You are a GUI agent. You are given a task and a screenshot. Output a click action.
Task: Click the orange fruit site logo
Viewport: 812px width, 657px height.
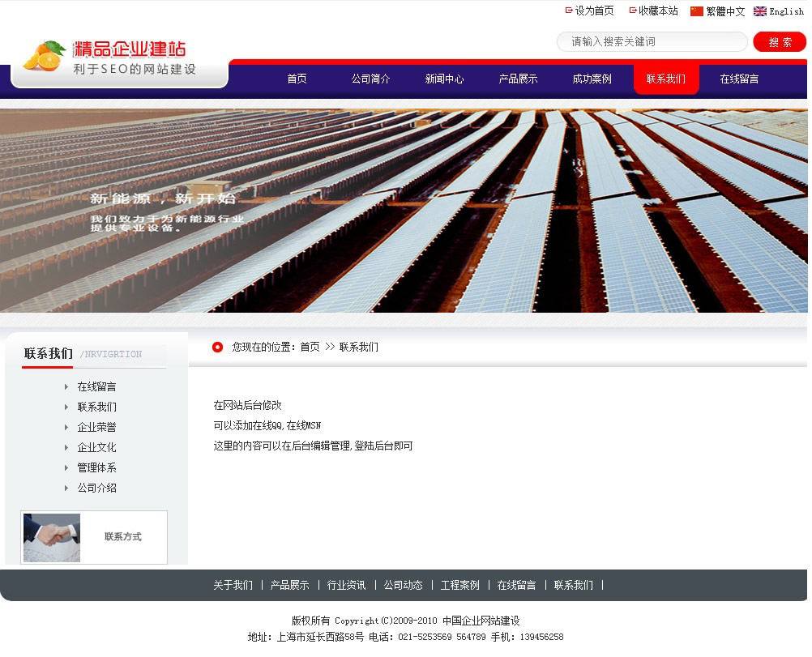44,55
